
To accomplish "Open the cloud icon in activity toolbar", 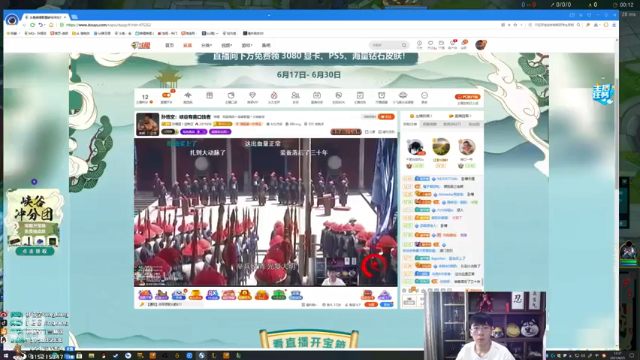I will click(403, 95).
